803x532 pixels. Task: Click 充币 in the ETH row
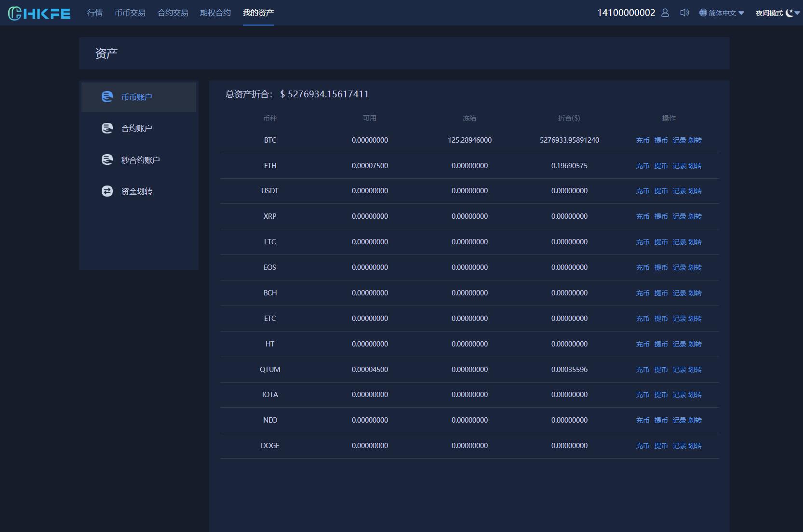point(642,166)
